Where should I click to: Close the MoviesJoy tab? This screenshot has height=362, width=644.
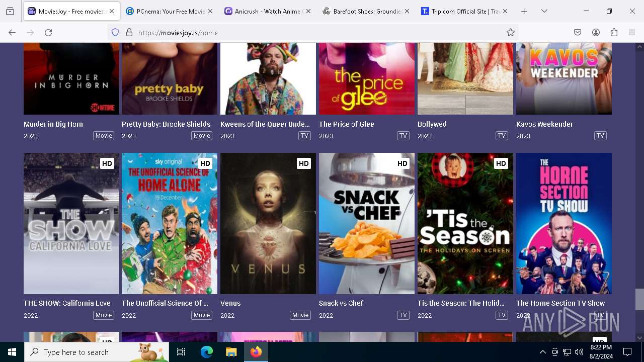[112, 11]
